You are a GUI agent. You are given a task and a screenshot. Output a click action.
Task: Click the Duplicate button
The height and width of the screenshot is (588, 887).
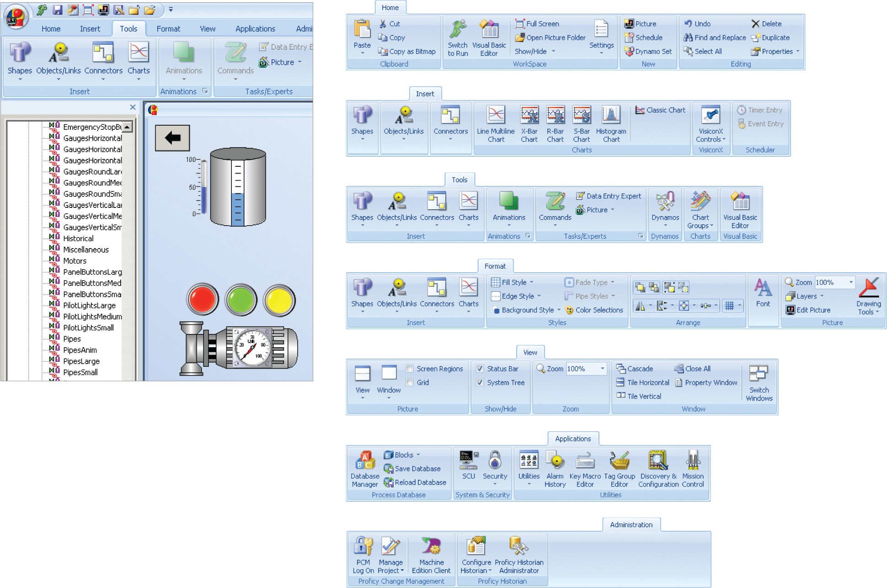point(770,37)
